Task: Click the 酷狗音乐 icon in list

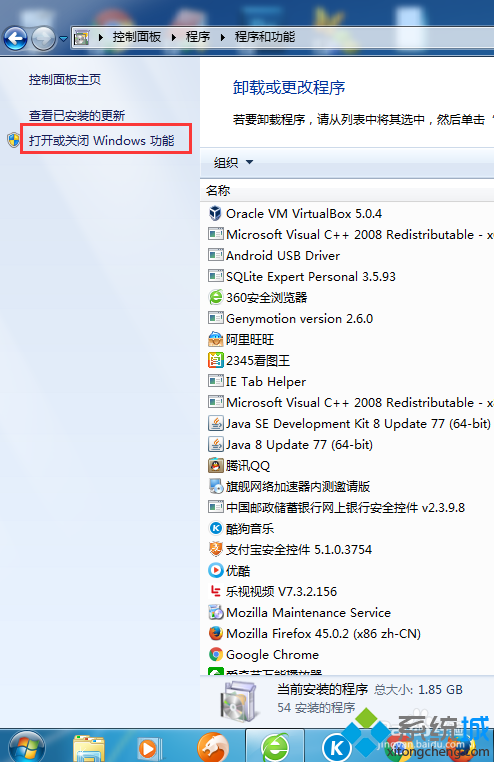Action: point(215,528)
